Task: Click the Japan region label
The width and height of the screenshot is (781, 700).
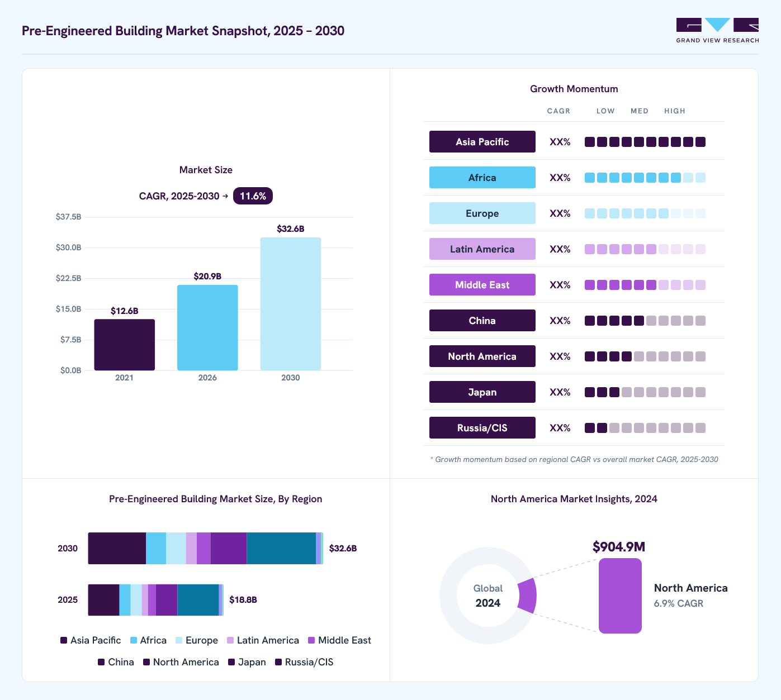Action: [x=482, y=392]
